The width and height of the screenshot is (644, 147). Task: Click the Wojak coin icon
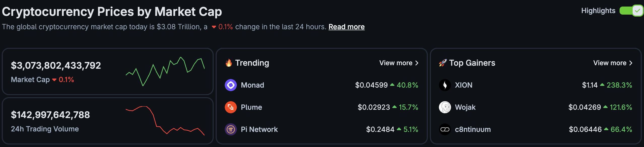(445, 107)
